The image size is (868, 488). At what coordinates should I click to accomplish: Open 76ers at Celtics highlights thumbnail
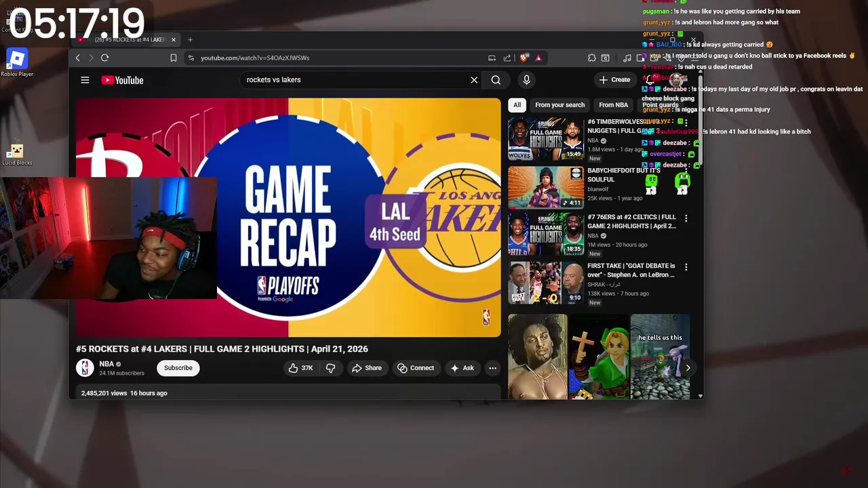tap(546, 234)
